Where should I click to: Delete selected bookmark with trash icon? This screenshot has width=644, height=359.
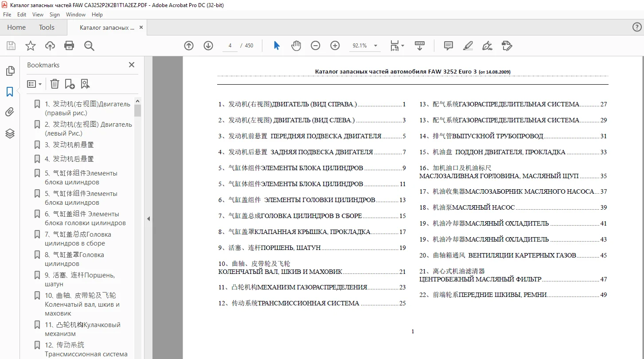(55, 84)
